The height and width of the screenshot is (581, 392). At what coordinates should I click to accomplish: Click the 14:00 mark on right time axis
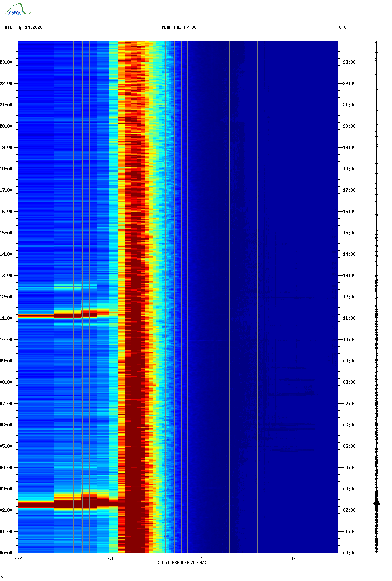[349, 254]
